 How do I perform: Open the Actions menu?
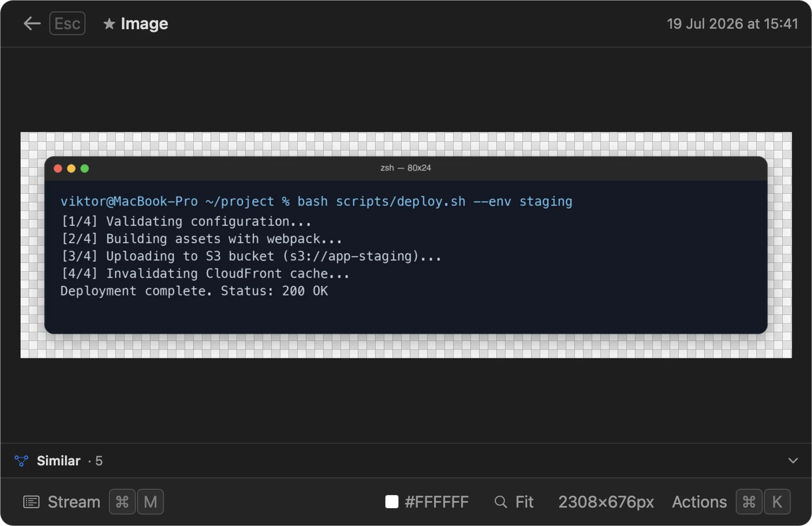click(x=699, y=502)
